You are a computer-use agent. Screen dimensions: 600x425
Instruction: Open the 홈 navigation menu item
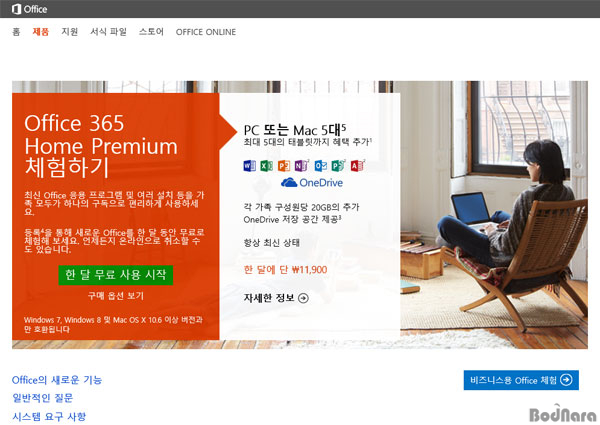click(x=16, y=32)
